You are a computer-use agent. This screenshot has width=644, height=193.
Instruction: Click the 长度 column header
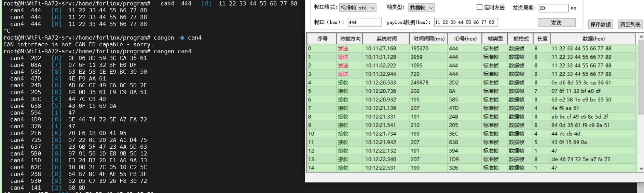click(x=542, y=39)
